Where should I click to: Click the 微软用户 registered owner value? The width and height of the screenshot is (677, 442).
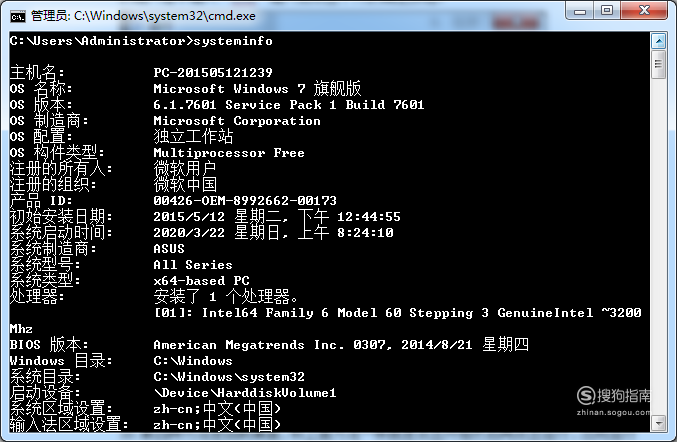coord(185,168)
